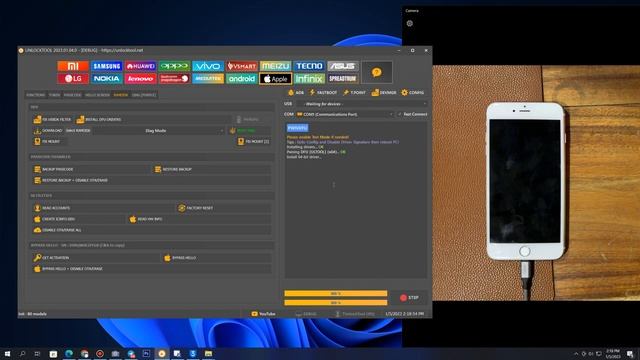The image size is (640, 360).
Task: Click the date and time in status bar
Action: point(404,314)
